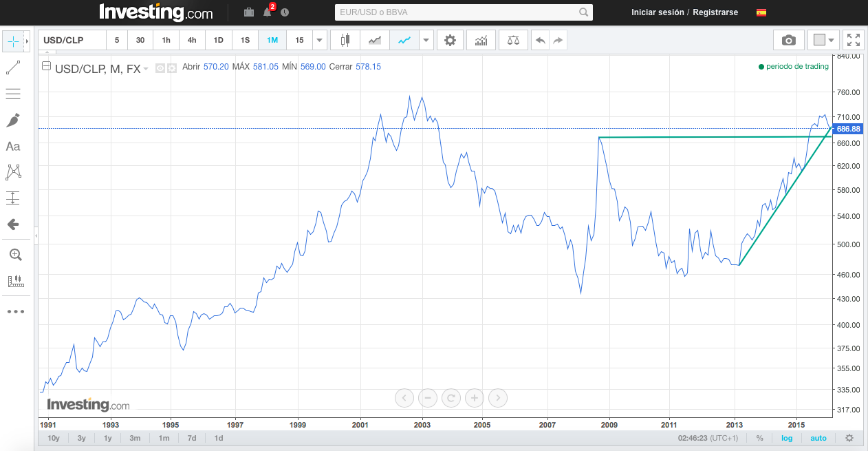Toggle percentage scale with the % button
This screenshot has height=451, width=868.
759,438
